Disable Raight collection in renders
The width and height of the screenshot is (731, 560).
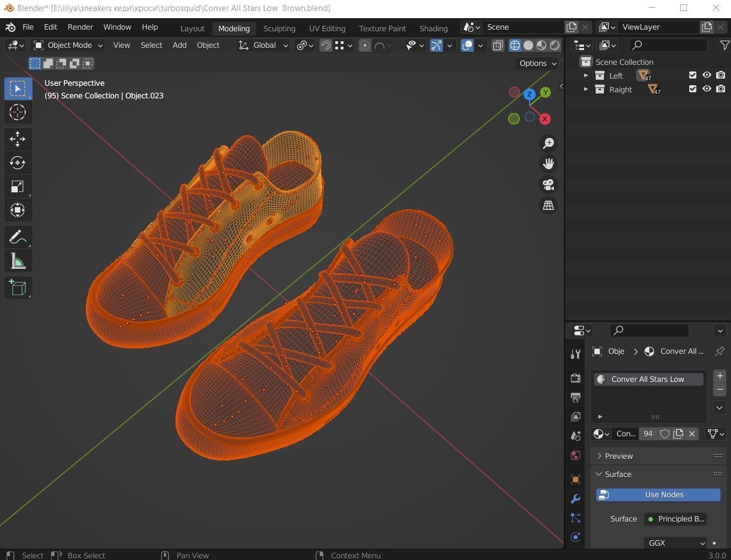pyautogui.click(x=721, y=89)
